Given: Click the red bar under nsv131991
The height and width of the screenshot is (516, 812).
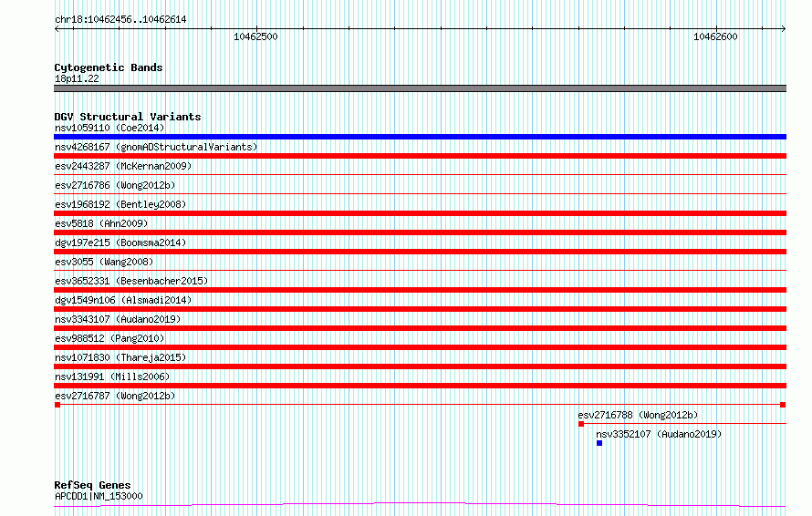Looking at the screenshot, I should (420, 386).
